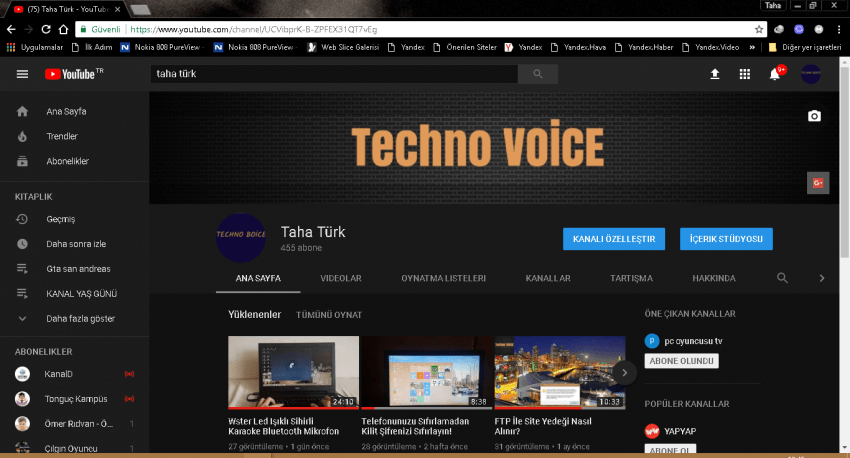
Task: Click the camera icon on banner
Action: (815, 116)
